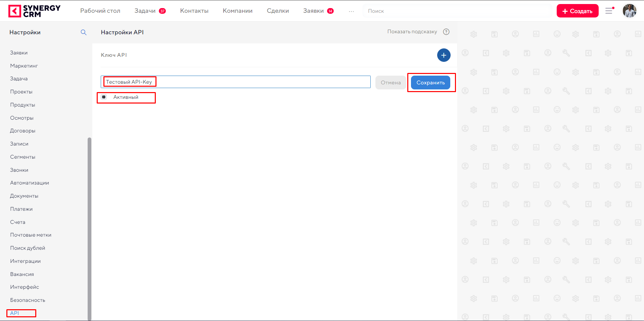Select Документы in settings sidebar
Viewport: 644px width, 321px height.
pyautogui.click(x=24, y=196)
